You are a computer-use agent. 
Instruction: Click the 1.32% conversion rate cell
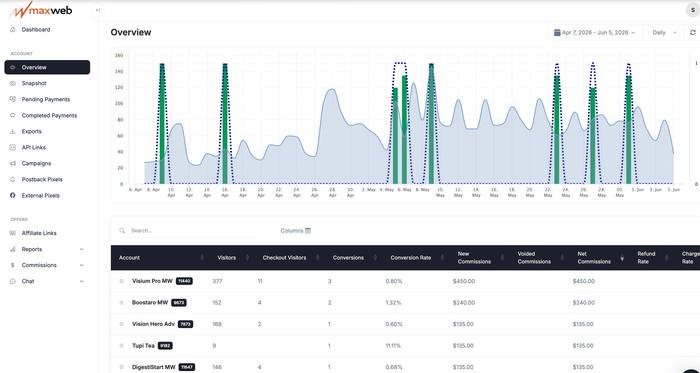tap(393, 303)
